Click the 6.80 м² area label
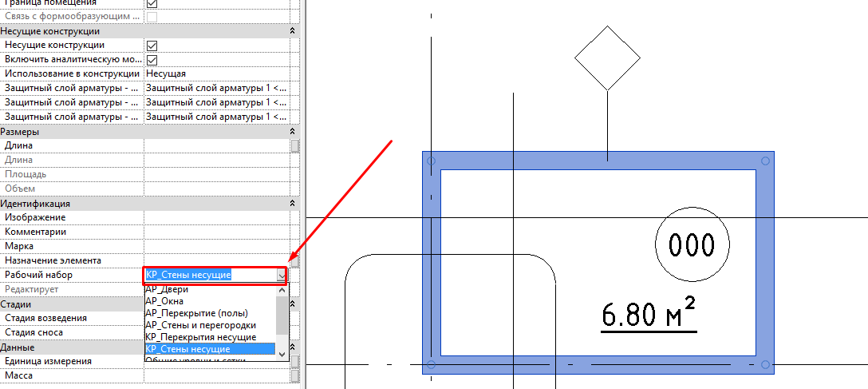Screen dimensions: 868x389 [649, 316]
